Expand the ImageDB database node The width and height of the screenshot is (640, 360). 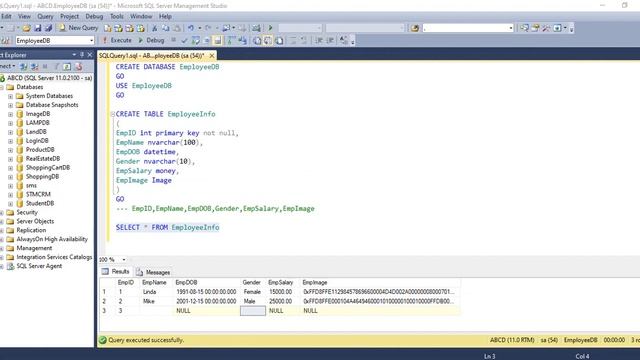click(x=10, y=114)
